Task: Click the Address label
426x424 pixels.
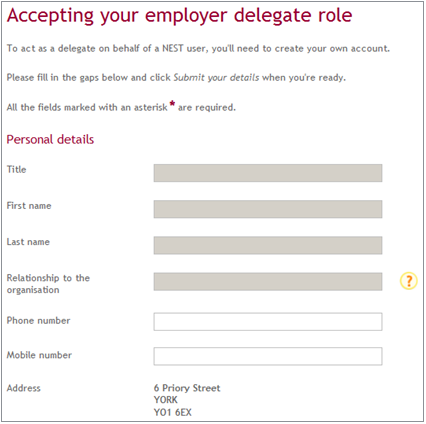Action: point(24,388)
